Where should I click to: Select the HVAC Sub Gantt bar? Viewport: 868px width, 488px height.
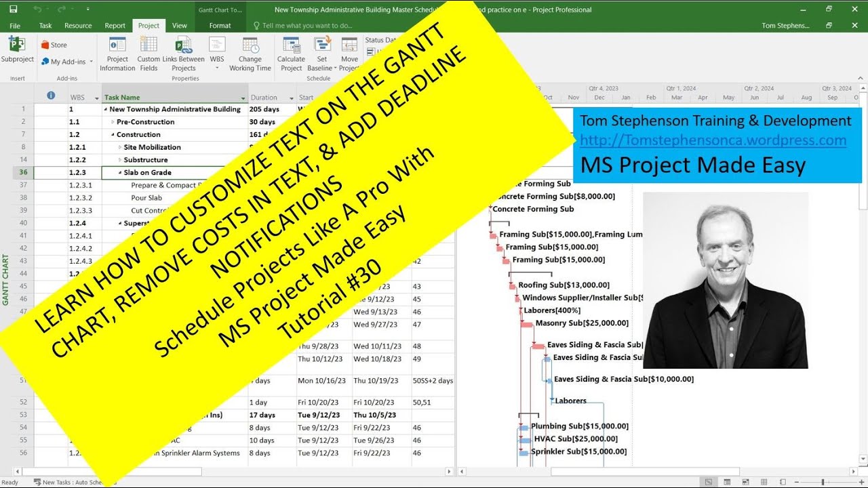pos(524,439)
